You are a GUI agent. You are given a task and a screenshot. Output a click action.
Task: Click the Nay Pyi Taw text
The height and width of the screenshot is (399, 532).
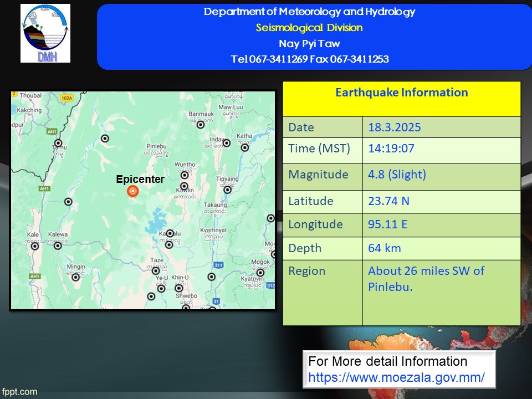[309, 43]
